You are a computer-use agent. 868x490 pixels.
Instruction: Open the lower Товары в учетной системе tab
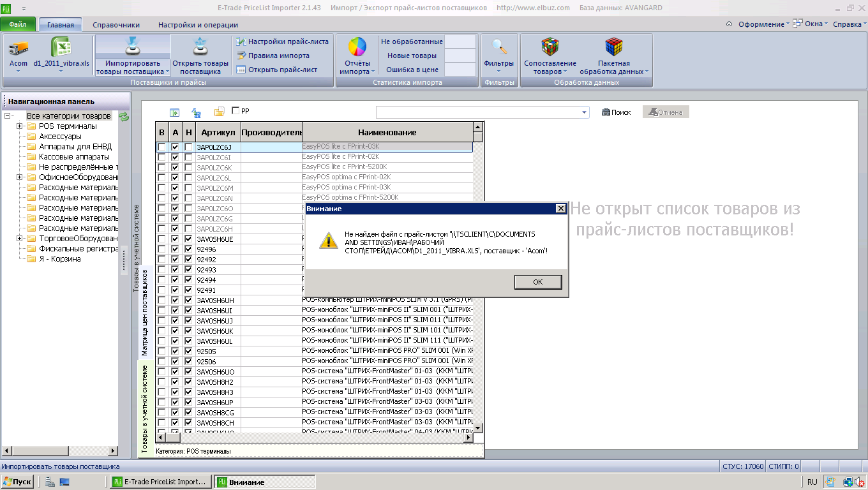pyautogui.click(x=144, y=408)
